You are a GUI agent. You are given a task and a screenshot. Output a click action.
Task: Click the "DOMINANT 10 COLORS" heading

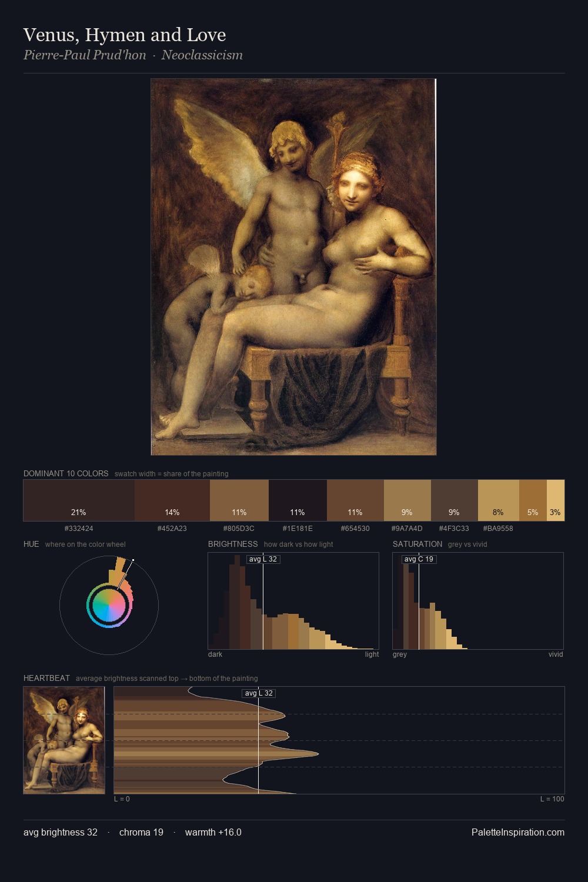[x=66, y=473]
